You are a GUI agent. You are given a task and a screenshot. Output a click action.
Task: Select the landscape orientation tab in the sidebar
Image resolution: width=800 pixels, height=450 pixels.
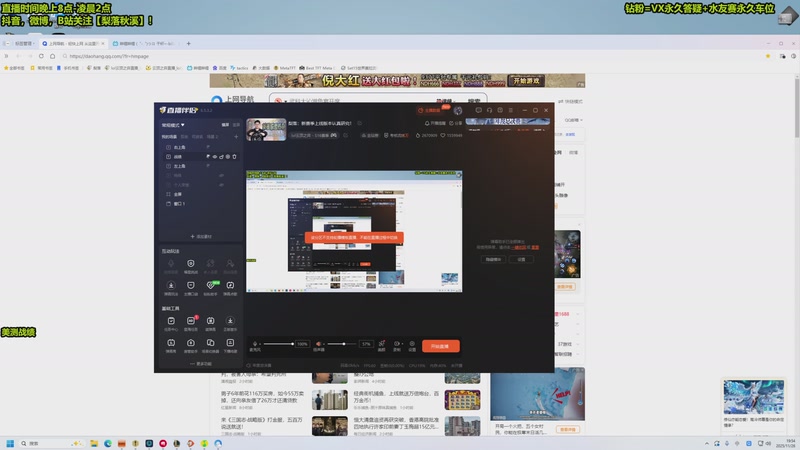(x=226, y=125)
